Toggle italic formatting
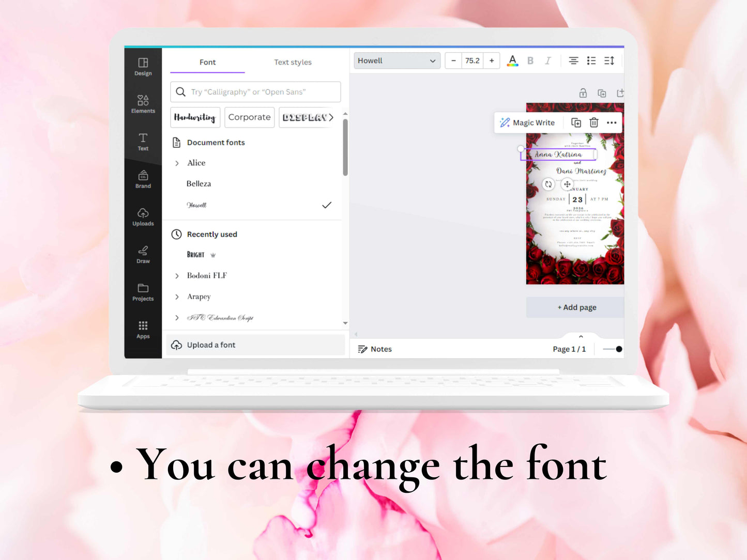The image size is (747, 560). tap(547, 60)
